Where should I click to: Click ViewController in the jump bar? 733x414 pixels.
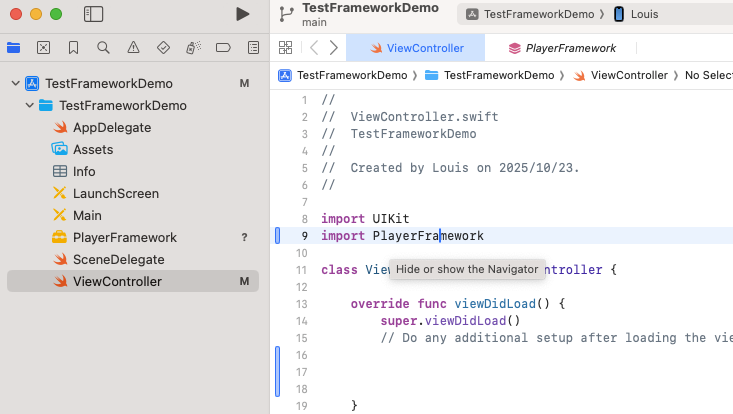click(620, 75)
